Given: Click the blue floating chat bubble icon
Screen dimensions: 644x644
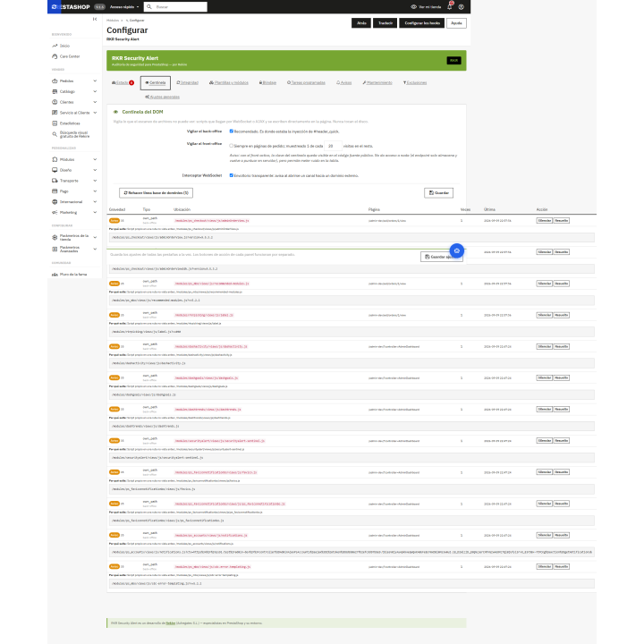Looking at the screenshot, I should [457, 250].
